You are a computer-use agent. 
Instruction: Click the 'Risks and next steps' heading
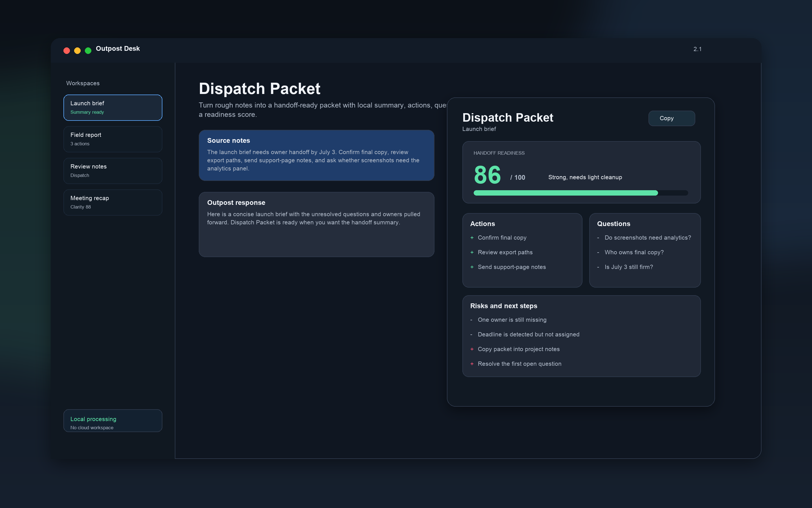point(503,306)
